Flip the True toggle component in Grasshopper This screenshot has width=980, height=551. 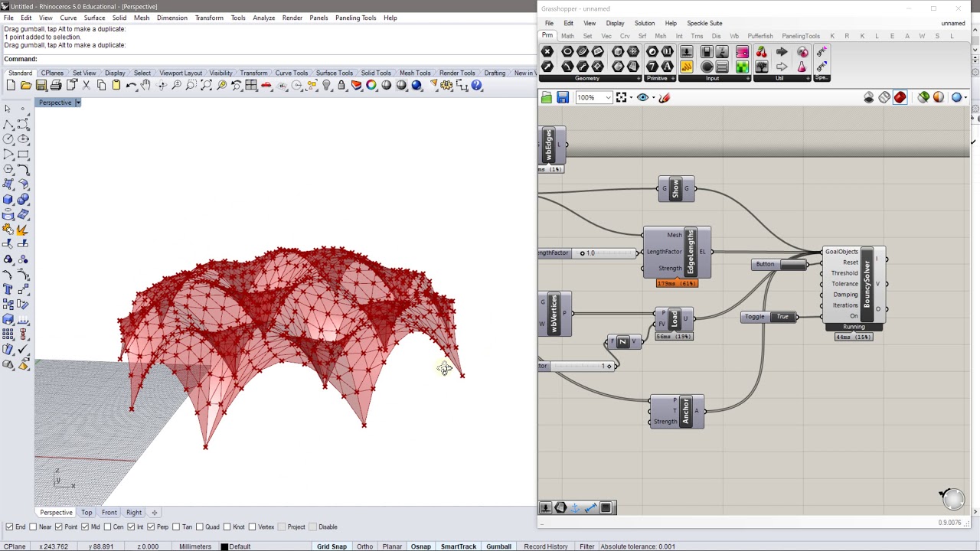782,317
